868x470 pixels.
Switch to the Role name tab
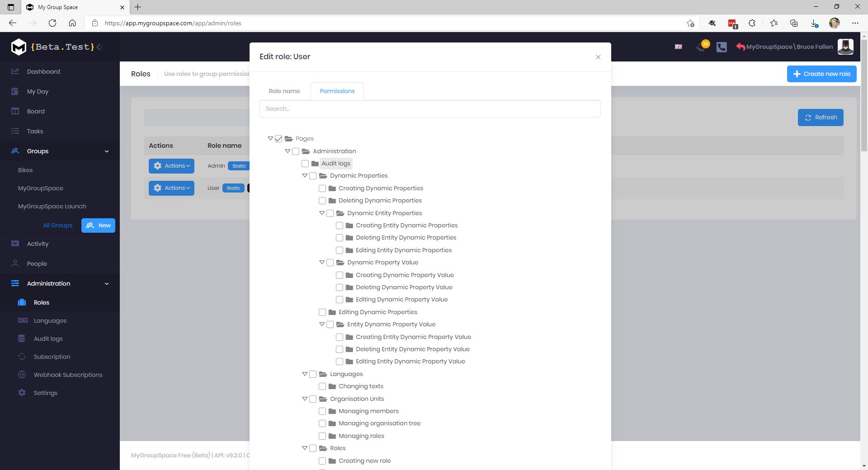point(284,91)
